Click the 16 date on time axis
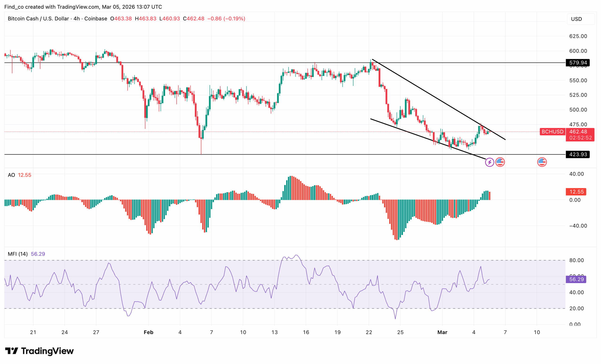This screenshot has width=601, height=364. tap(306, 332)
